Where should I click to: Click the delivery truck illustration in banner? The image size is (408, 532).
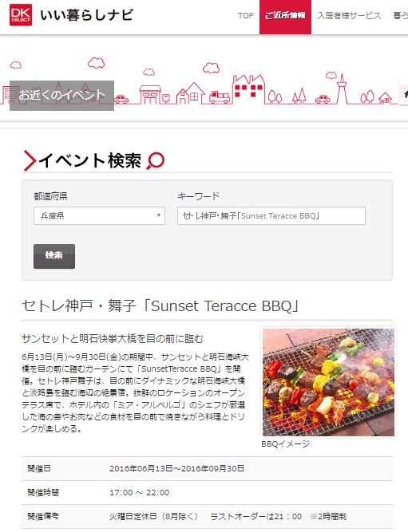point(220,97)
